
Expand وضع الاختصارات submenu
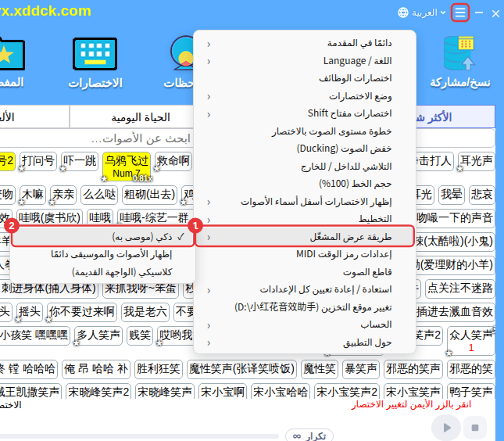coord(305,96)
